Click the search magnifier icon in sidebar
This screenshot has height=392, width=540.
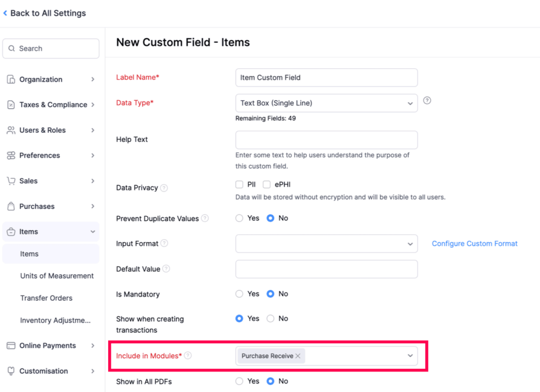[x=12, y=49]
